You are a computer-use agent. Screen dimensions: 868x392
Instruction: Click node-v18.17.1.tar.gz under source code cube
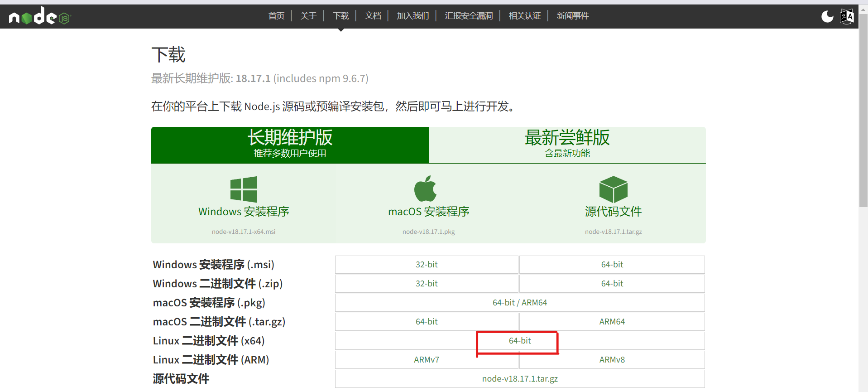[x=614, y=232]
